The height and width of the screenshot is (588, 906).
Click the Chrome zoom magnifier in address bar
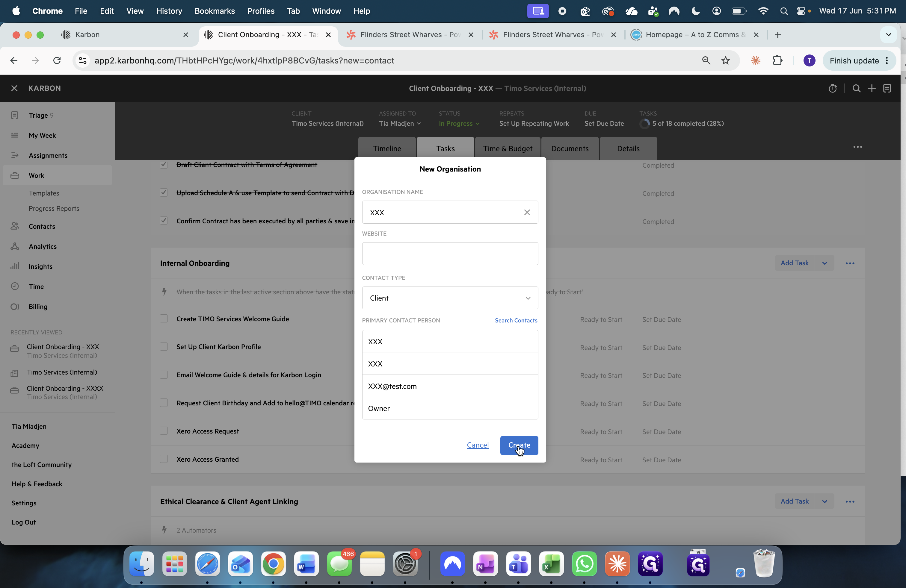point(706,60)
